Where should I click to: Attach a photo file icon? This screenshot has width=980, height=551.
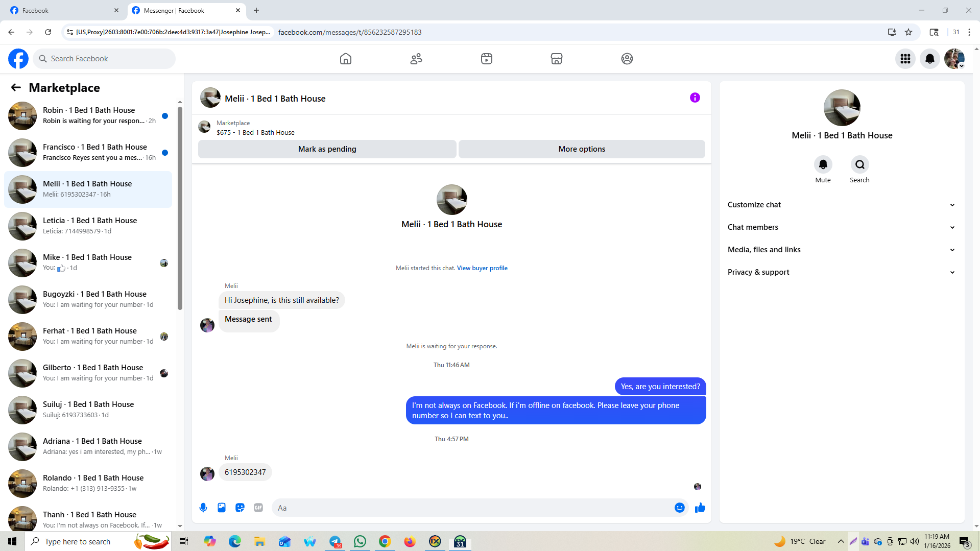click(x=222, y=508)
